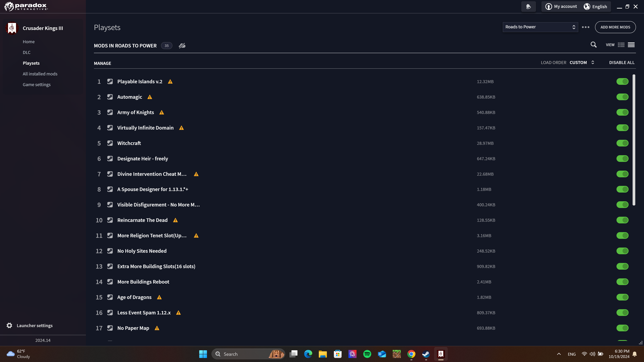Click the ADD MORE MODS button
Screen dimensions: 644x362
615,27
